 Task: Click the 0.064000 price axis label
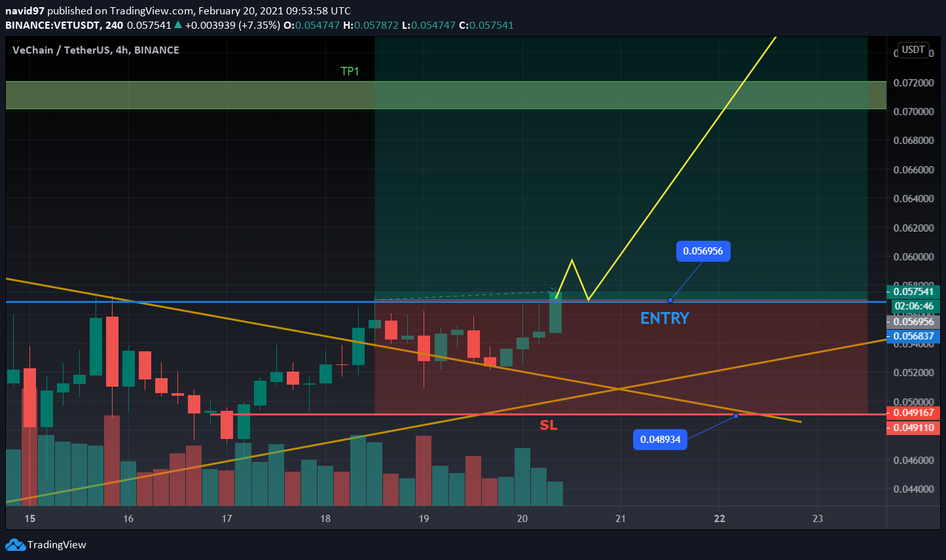[914, 199]
